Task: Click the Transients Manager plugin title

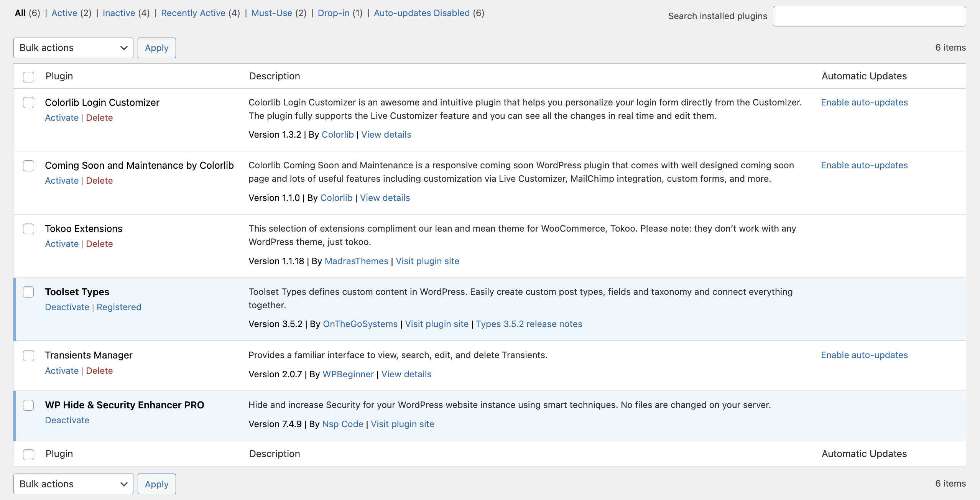Action: (89, 355)
